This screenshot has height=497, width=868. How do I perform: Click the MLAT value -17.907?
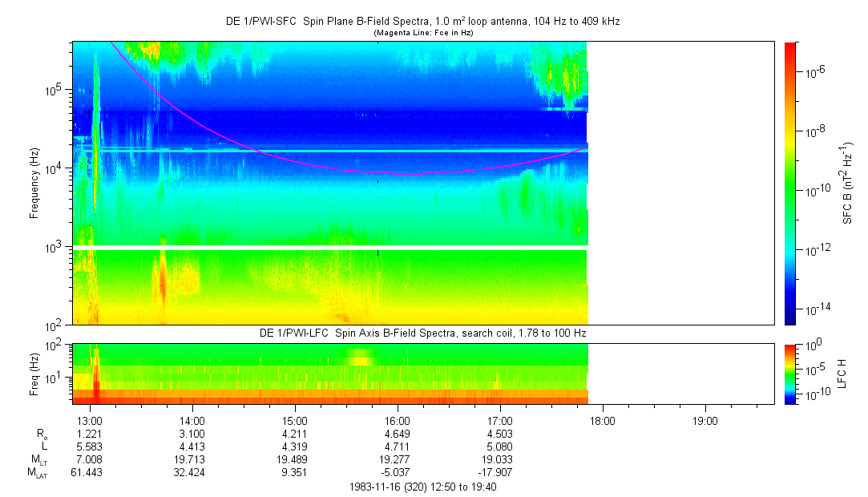(500, 472)
